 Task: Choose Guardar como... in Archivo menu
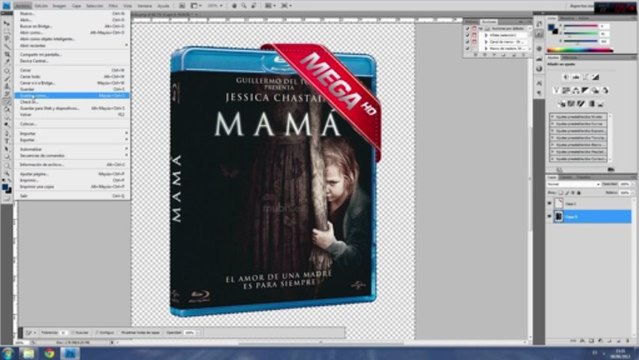tap(72, 96)
